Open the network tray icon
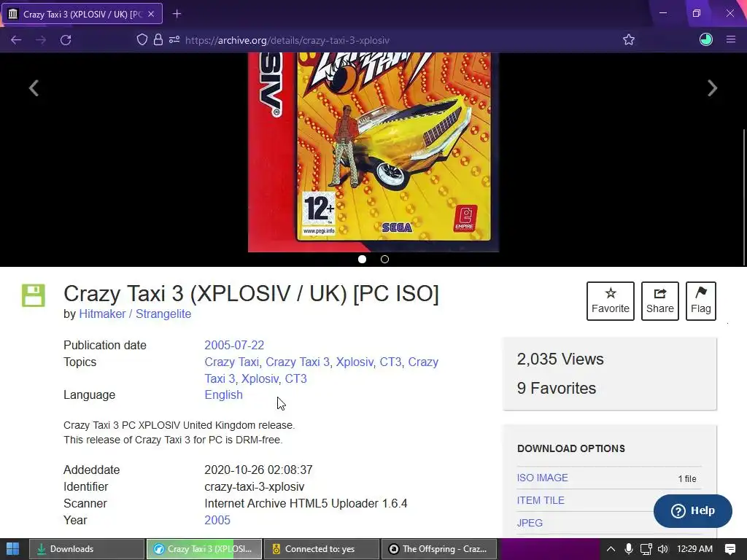Viewport: 747px width, 560px height. (x=646, y=549)
